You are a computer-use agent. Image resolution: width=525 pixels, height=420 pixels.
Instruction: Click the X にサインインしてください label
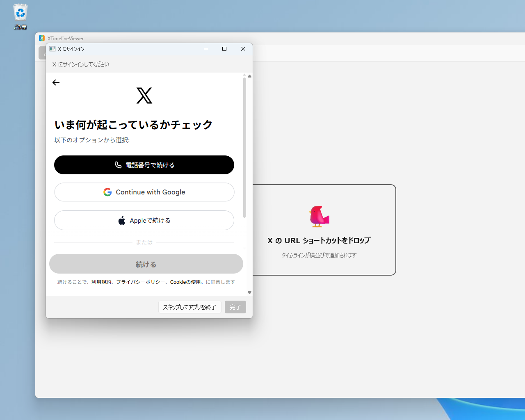(x=81, y=64)
